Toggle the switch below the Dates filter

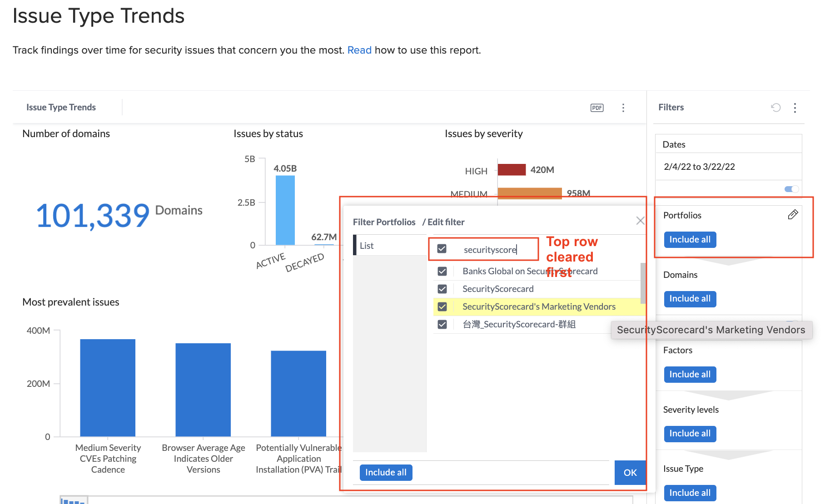(791, 189)
